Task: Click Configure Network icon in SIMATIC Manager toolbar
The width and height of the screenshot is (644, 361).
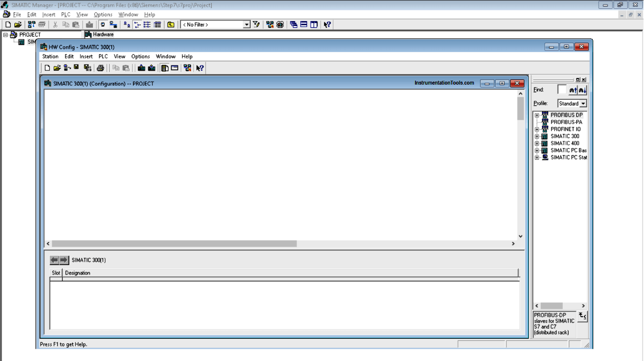Action: (270, 25)
